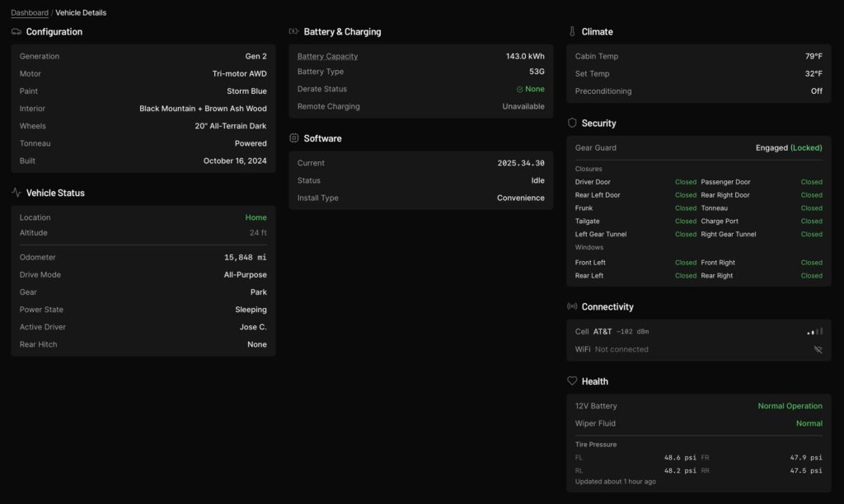Click the thermometer icon beside Climate
Screen dimensions: 844x504
click(572, 31)
